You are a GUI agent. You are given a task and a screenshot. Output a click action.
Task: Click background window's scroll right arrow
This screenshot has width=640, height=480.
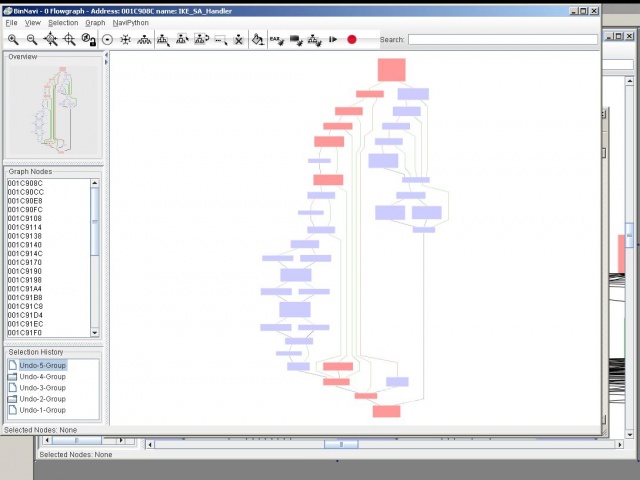[620, 444]
